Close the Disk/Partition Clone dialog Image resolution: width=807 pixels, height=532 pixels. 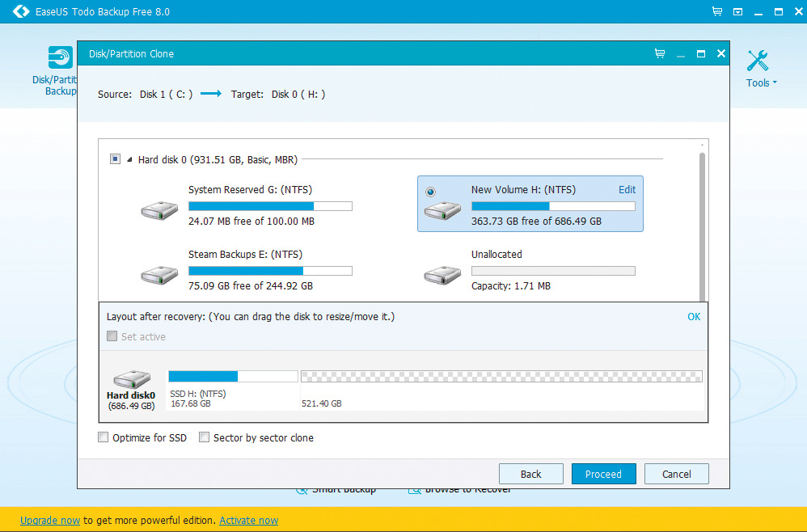721,53
